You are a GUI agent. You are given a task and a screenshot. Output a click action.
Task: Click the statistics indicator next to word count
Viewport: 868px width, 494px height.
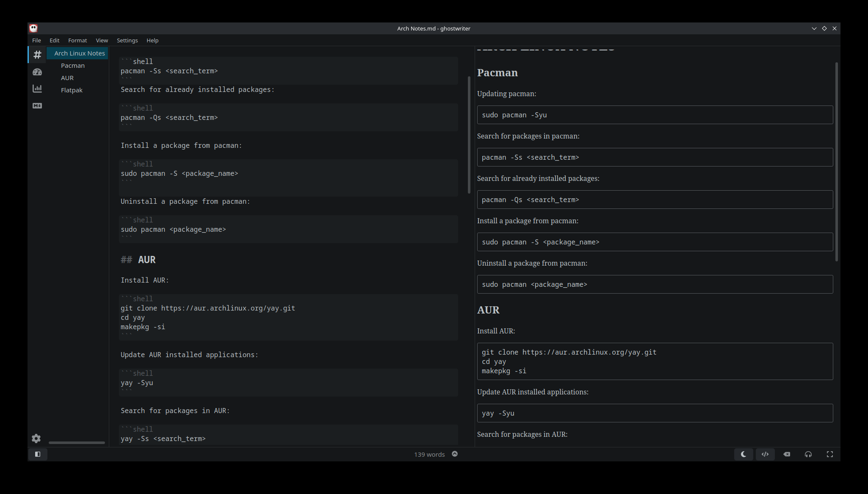455,454
